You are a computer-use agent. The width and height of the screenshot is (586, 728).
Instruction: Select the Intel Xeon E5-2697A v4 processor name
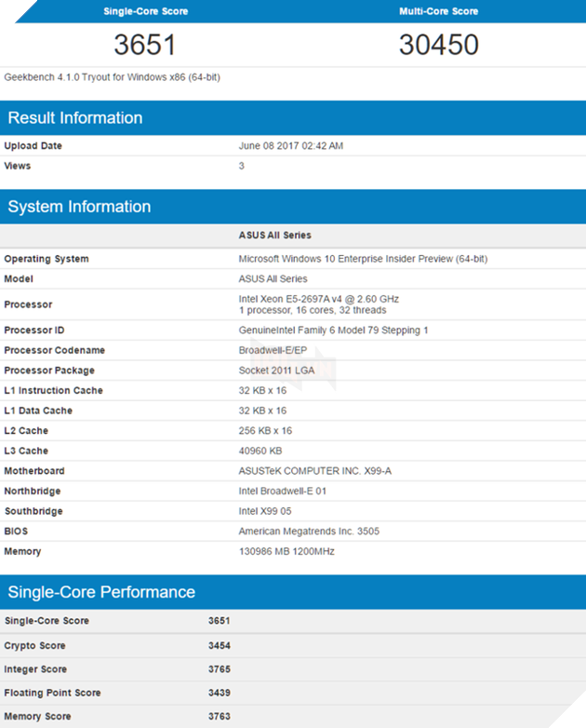[319, 299]
